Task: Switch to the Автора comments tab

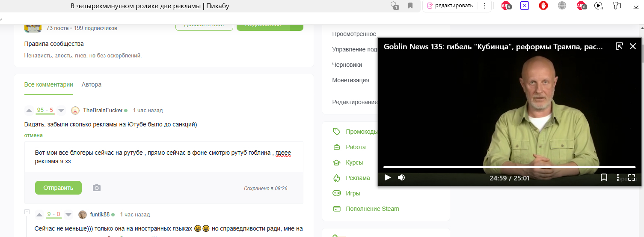Action: tap(92, 84)
